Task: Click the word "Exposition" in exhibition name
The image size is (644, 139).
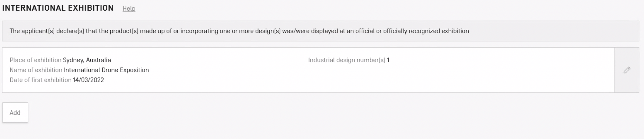Action: click(134, 70)
